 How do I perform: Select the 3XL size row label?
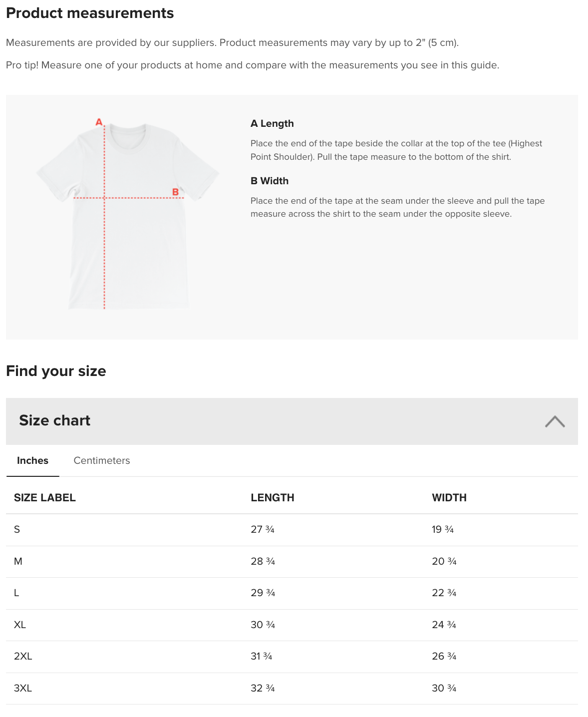pos(23,688)
